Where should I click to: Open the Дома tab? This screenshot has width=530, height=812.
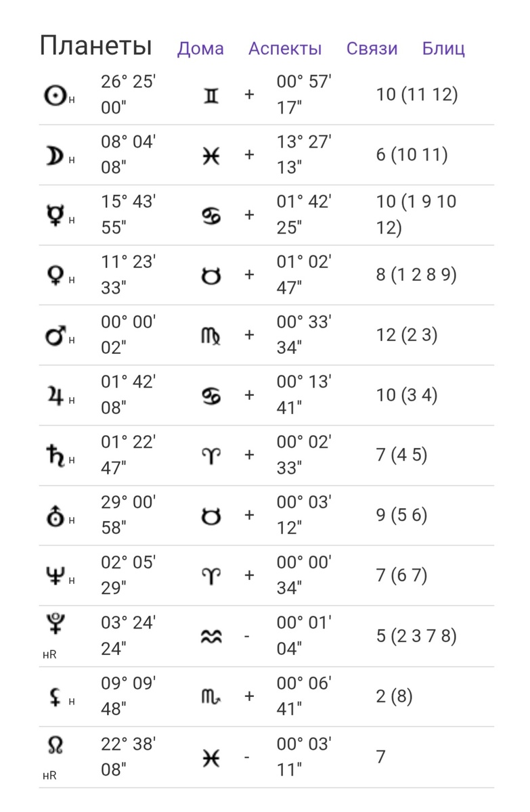[x=200, y=49]
